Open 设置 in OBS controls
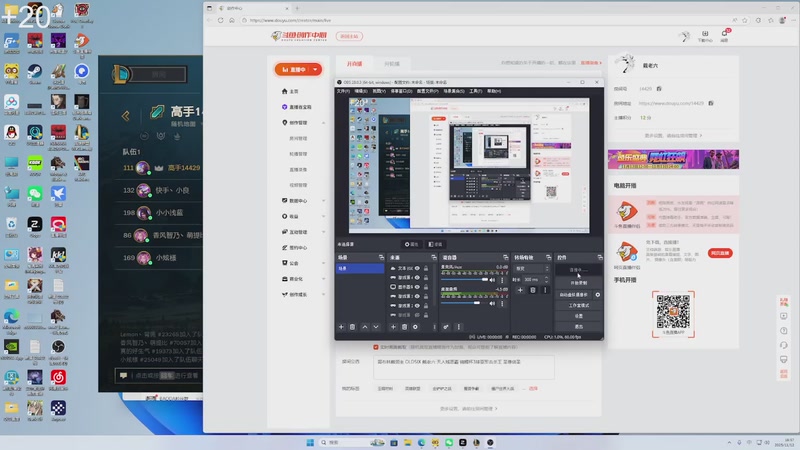800x450 pixels. 579,316
